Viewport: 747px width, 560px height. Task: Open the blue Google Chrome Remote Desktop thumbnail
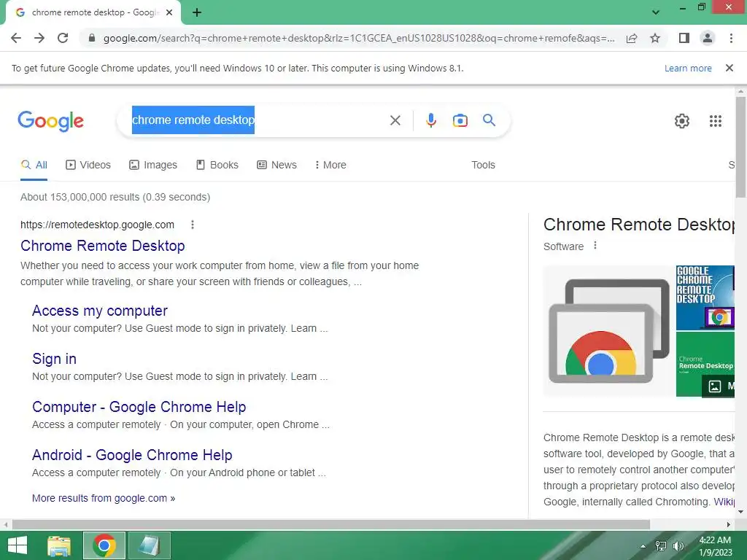[x=705, y=298]
